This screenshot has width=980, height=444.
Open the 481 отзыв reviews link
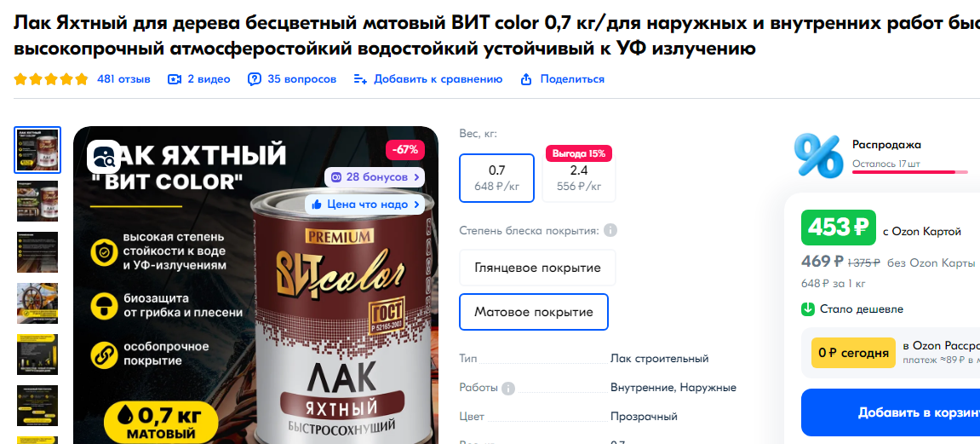pyautogui.click(x=123, y=79)
